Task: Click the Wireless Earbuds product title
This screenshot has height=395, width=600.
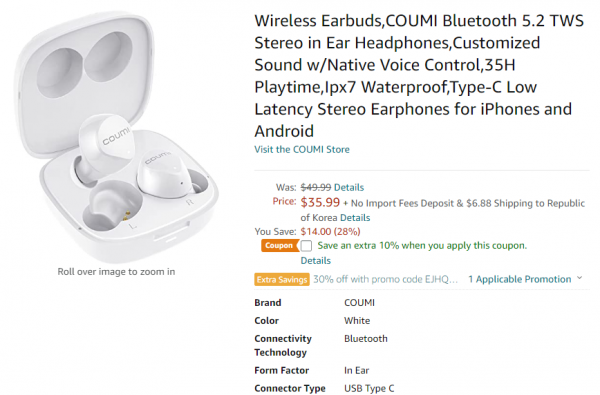Action: (x=419, y=76)
